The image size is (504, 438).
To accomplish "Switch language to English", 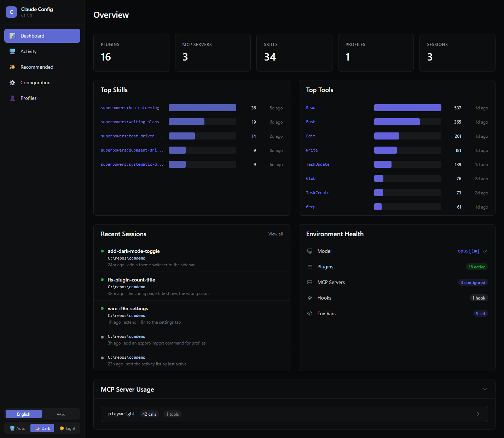I will (24, 414).
